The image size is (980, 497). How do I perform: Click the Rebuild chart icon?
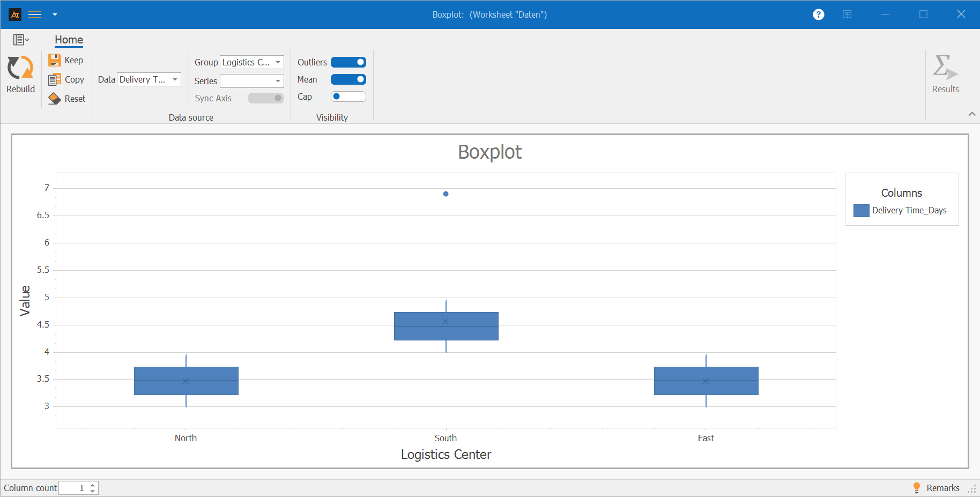click(20, 69)
